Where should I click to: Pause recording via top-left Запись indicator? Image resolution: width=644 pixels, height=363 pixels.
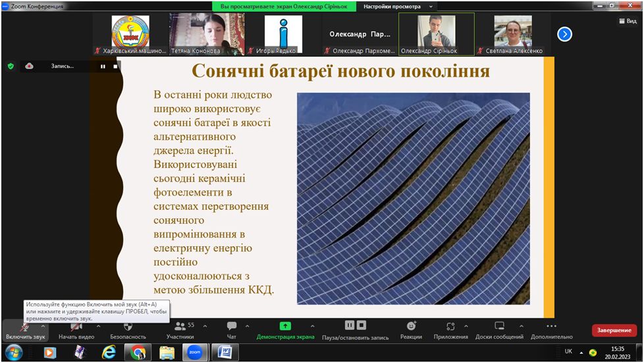(x=103, y=66)
